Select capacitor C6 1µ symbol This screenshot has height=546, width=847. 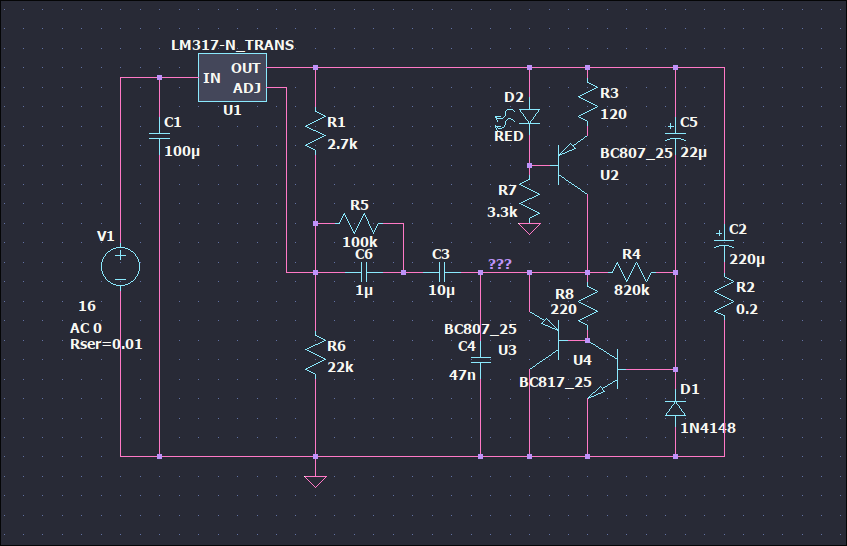click(364, 272)
